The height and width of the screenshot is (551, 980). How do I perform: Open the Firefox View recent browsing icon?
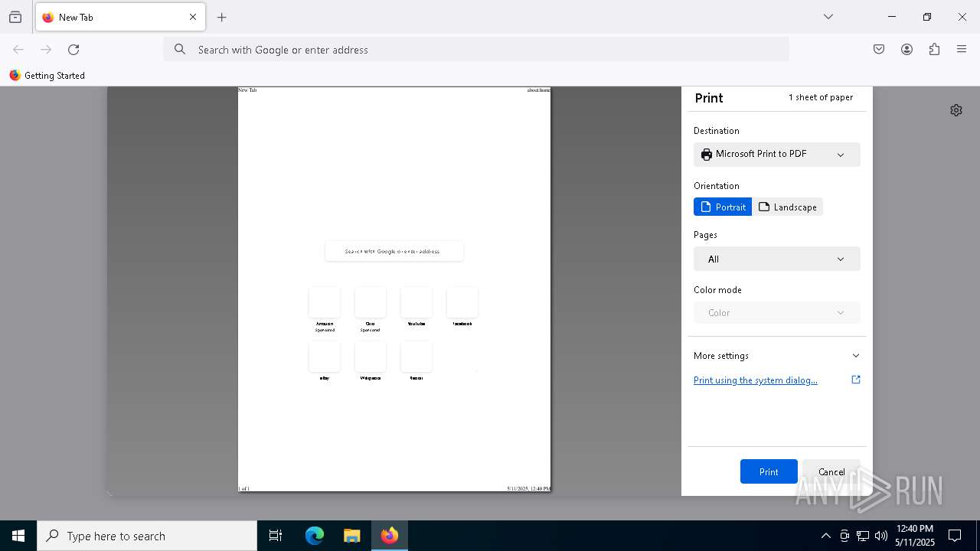(15, 17)
